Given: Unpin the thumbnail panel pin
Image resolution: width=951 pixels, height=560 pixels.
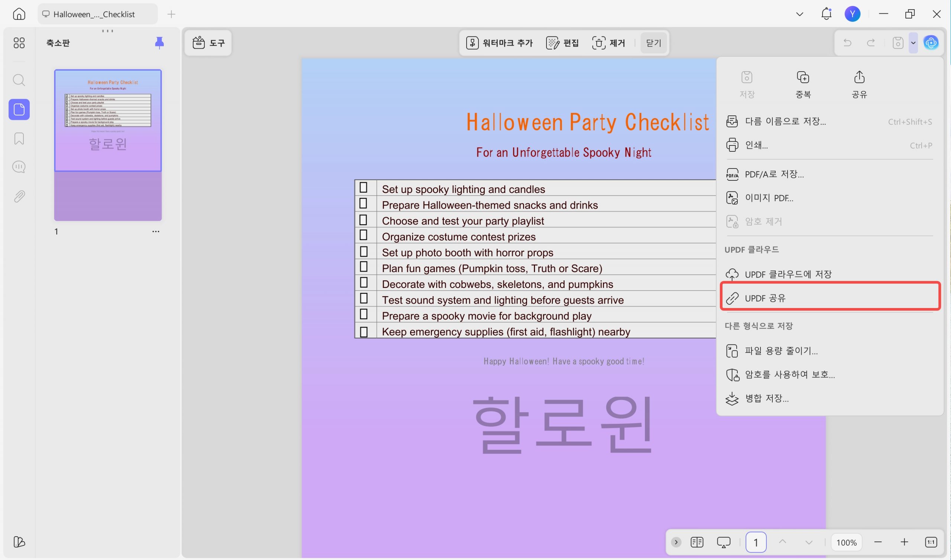Looking at the screenshot, I should [159, 43].
